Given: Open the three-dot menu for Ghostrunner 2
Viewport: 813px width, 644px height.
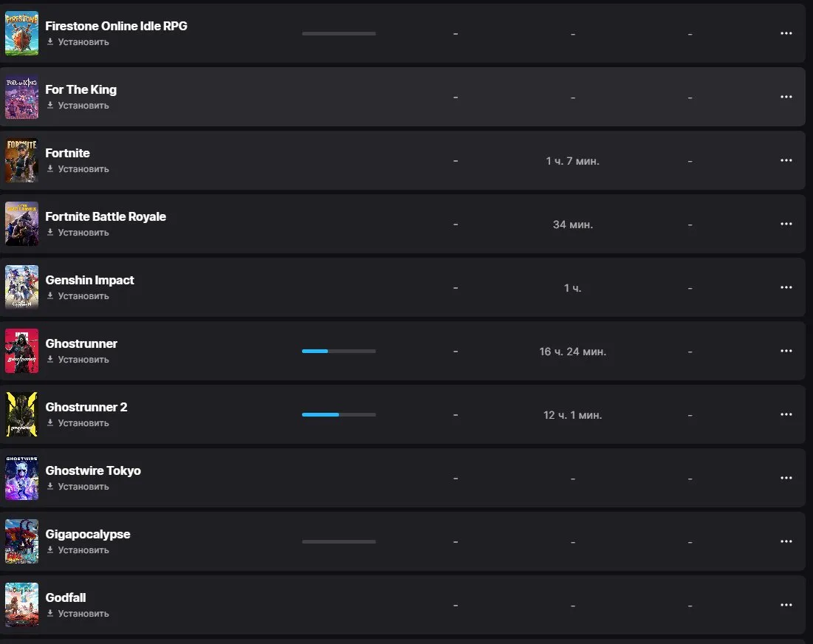Looking at the screenshot, I should tap(786, 414).
